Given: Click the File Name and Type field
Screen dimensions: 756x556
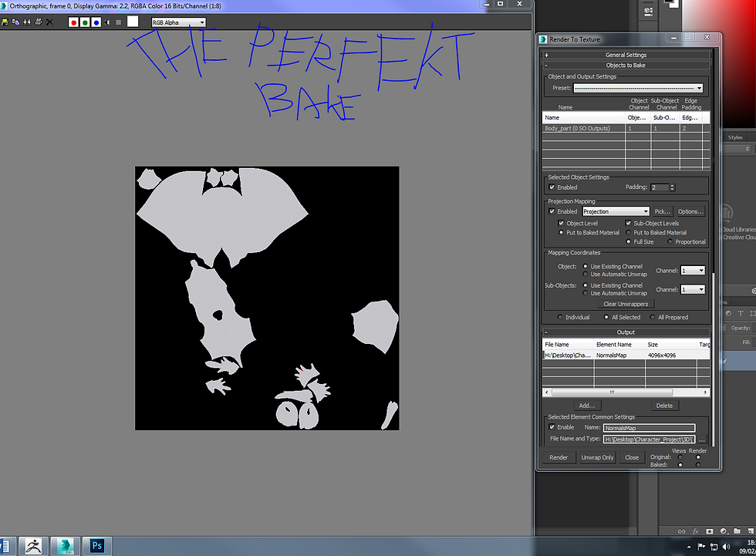Looking at the screenshot, I should pos(650,440).
